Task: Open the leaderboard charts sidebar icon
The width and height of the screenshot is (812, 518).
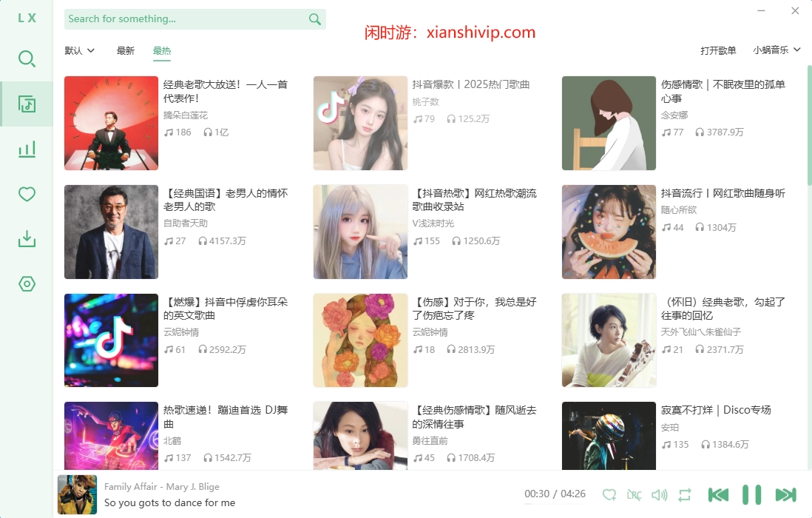Action: pos(27,149)
